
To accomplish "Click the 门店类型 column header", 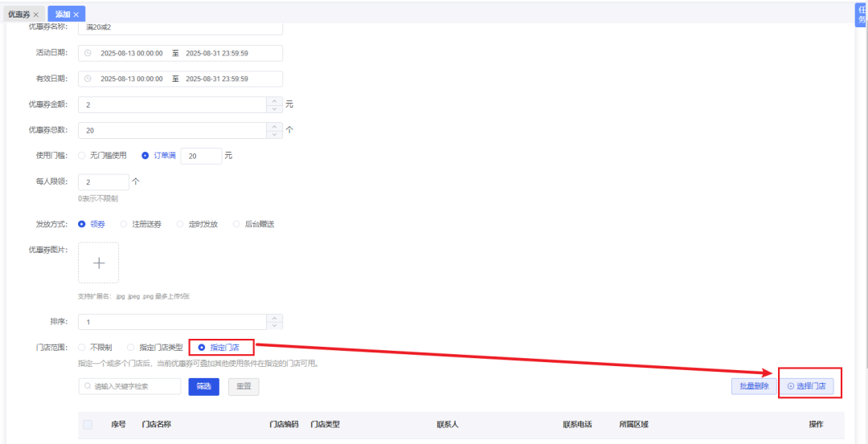I will (x=325, y=425).
